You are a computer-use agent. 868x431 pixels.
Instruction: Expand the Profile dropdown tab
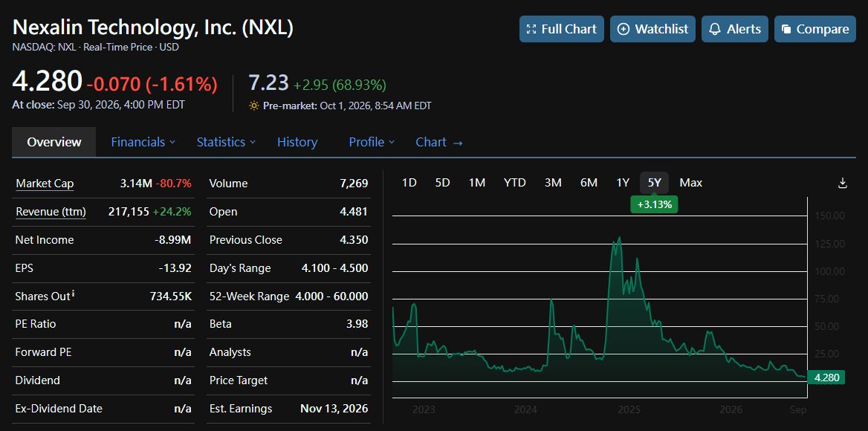[372, 142]
